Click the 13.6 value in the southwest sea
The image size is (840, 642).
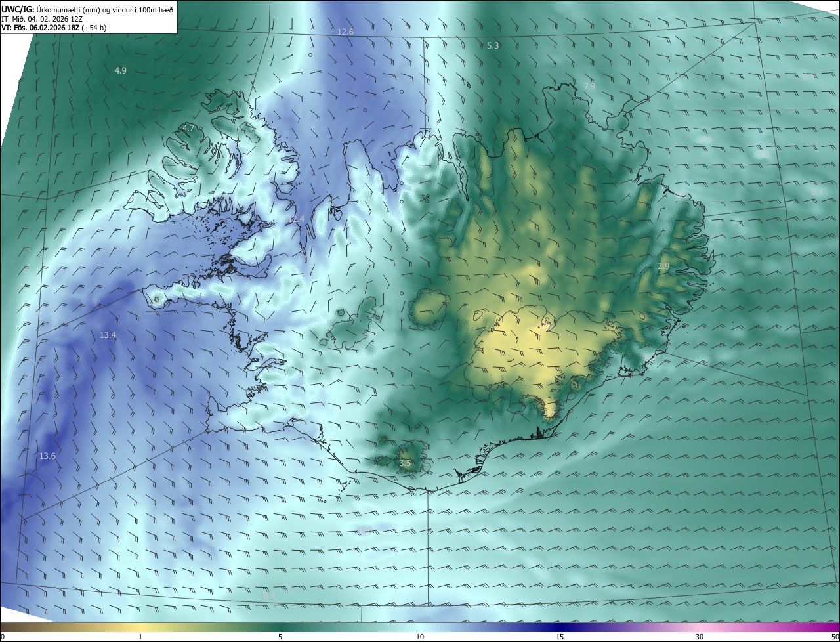coord(47,456)
